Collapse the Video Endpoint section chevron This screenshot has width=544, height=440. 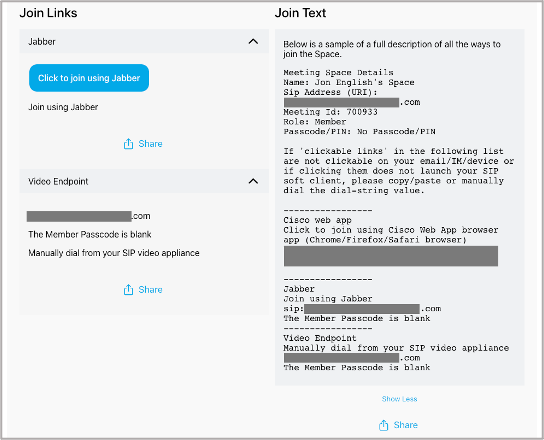253,181
